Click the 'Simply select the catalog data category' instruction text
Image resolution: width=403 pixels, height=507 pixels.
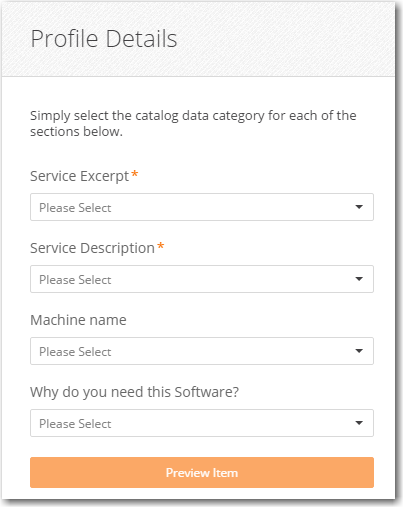pos(193,123)
